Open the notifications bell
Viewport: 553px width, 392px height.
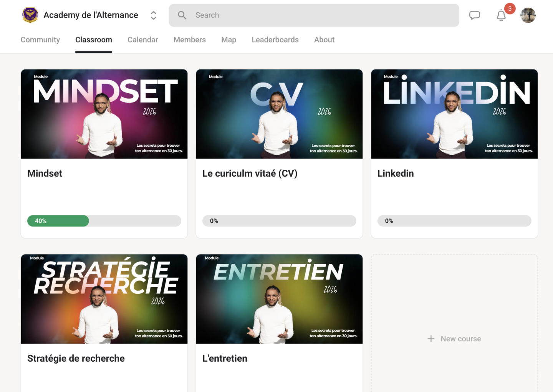pyautogui.click(x=501, y=16)
